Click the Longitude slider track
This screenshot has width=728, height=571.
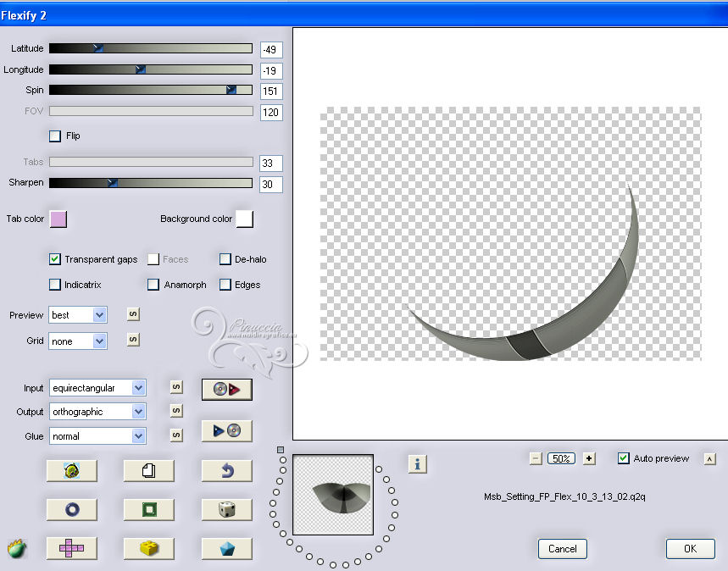pyautogui.click(x=150, y=69)
